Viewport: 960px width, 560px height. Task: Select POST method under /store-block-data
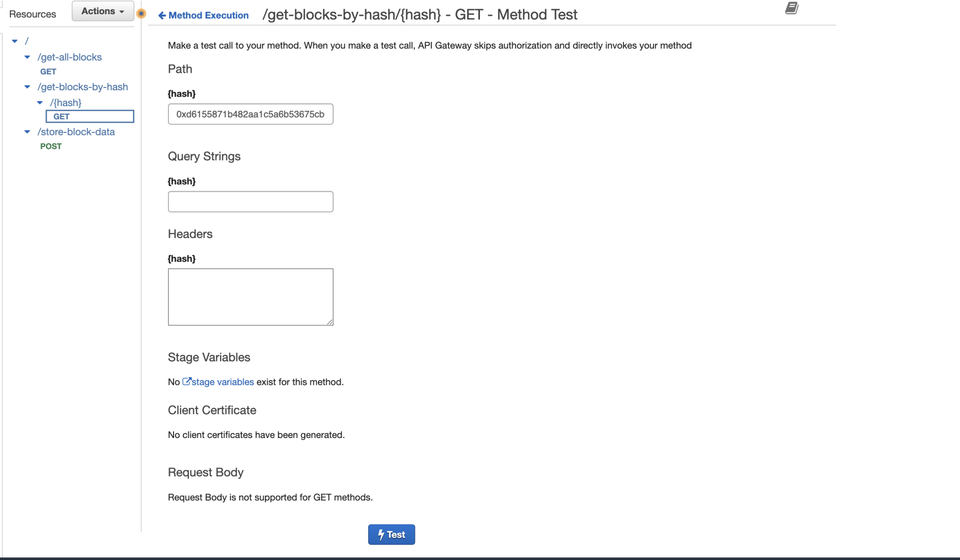pyautogui.click(x=51, y=146)
